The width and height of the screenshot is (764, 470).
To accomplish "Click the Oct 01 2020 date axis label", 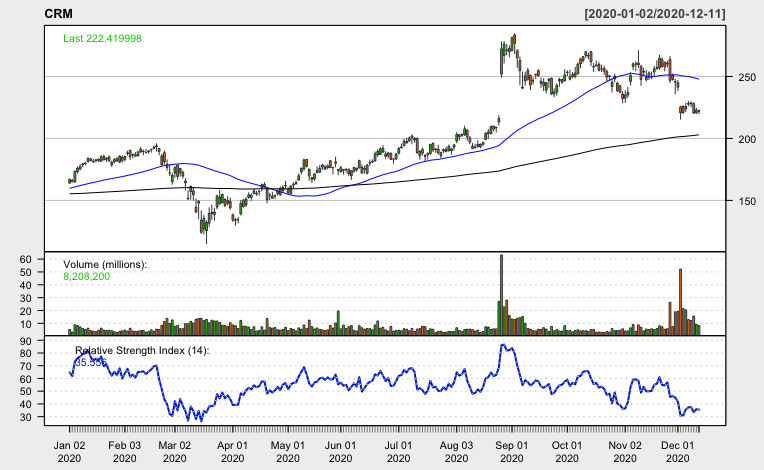I will point(567,452).
